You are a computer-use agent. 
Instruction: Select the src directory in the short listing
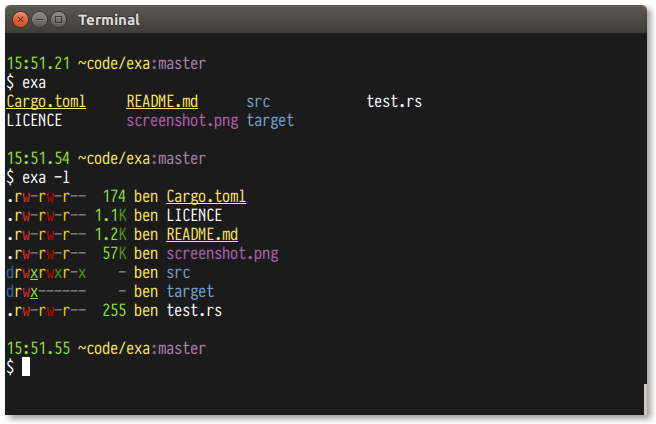[258, 101]
